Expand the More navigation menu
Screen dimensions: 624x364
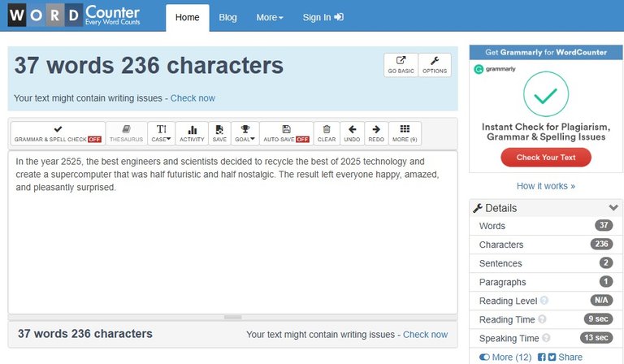pos(270,18)
